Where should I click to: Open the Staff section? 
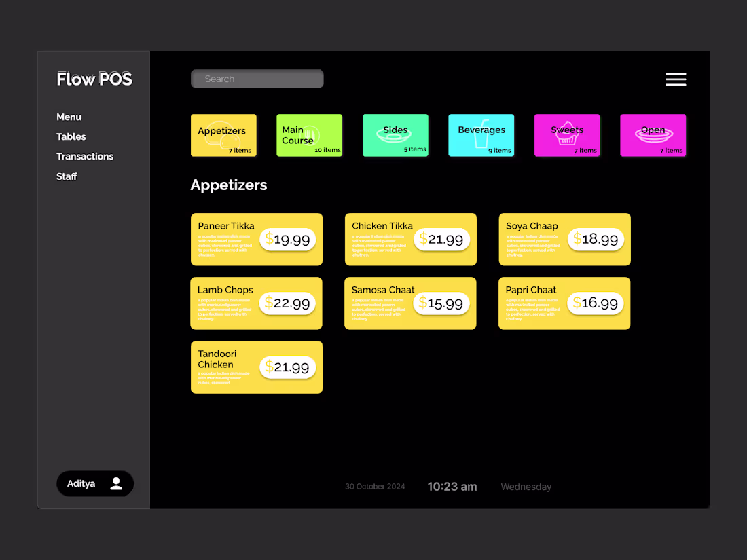(67, 176)
